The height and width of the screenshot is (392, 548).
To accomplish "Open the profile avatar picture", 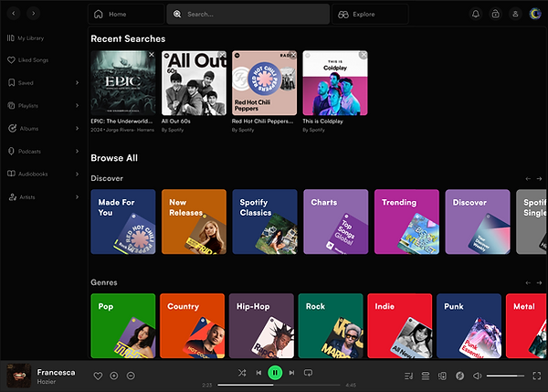I will click(535, 14).
